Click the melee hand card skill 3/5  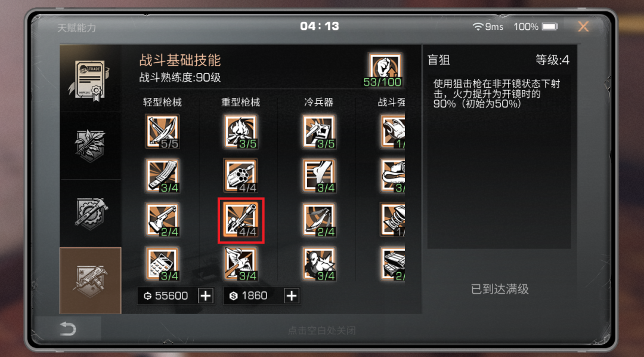319,131
